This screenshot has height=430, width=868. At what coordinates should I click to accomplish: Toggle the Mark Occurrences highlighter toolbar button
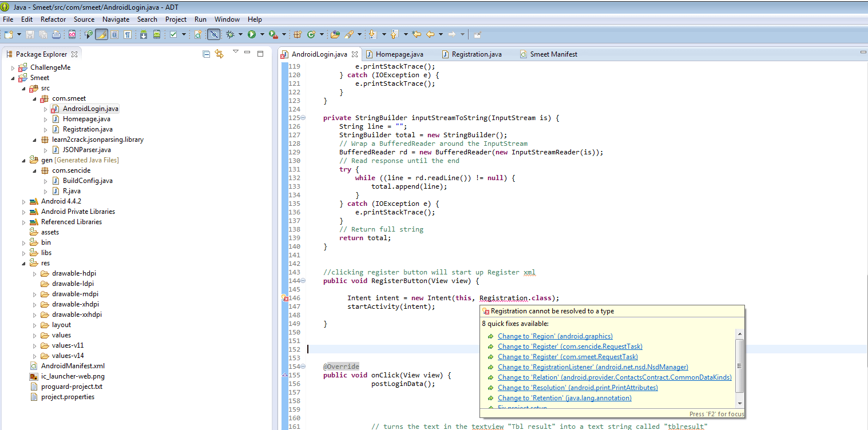click(101, 35)
